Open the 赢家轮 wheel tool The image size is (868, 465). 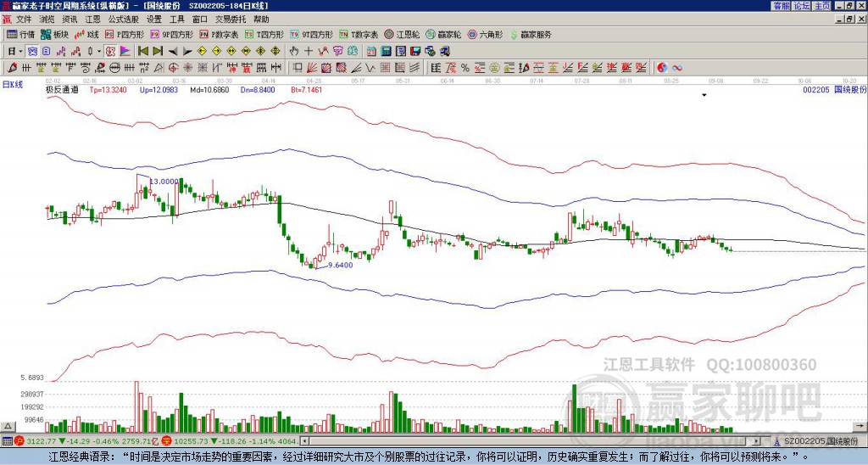[x=443, y=34]
